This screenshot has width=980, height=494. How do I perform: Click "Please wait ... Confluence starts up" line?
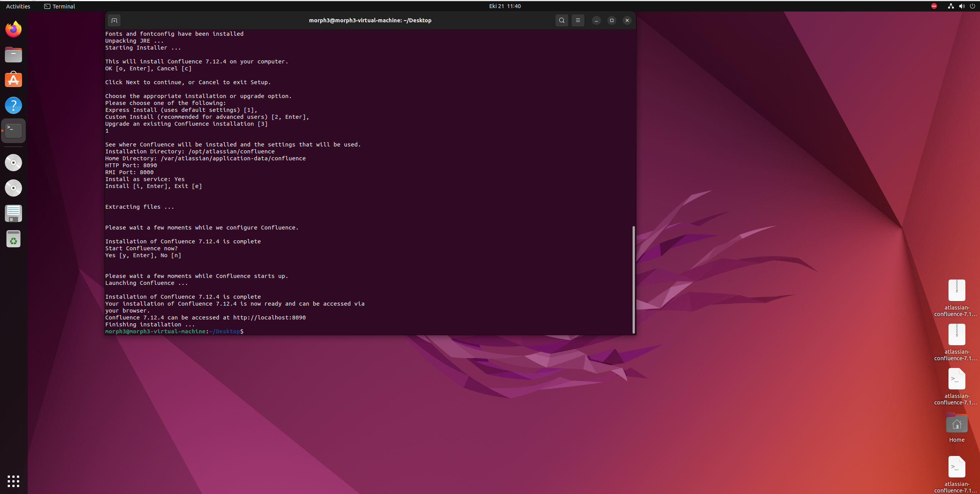[x=197, y=276]
